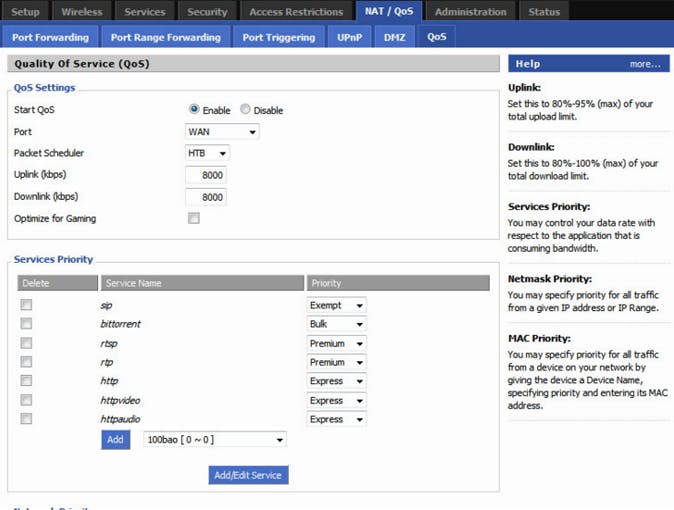This screenshot has height=510, width=674.
Task: Click the Netmask Priority help heading
Action: pos(550,279)
